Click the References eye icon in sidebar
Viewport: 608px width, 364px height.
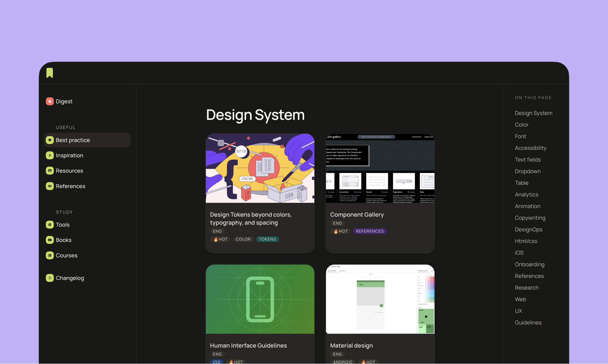[x=50, y=186]
